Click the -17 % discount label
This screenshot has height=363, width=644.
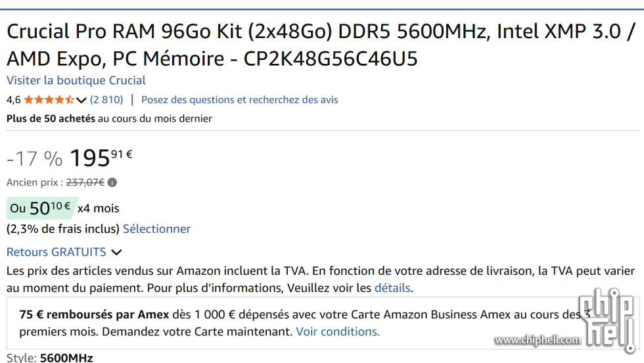coord(34,158)
